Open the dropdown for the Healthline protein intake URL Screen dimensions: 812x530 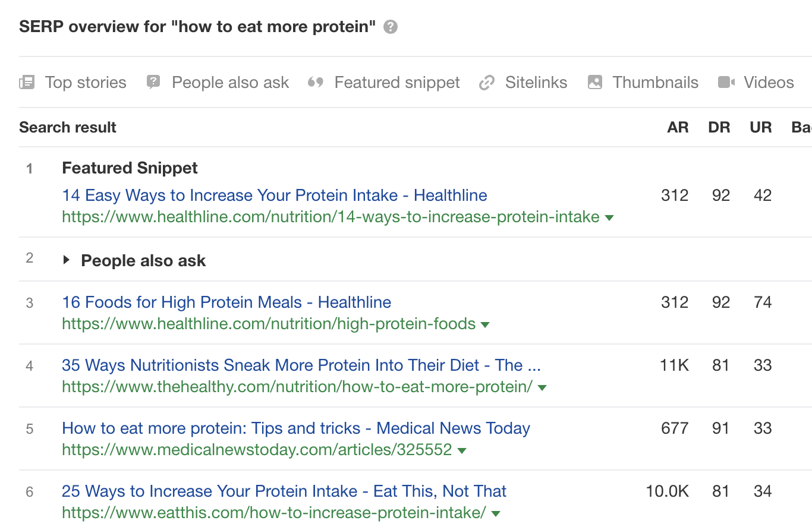tap(609, 217)
